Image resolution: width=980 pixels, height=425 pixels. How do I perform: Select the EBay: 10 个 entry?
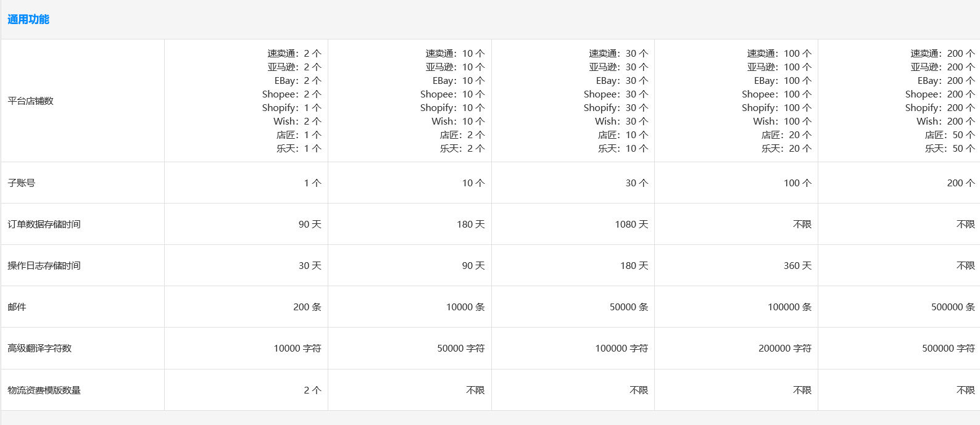coord(459,81)
